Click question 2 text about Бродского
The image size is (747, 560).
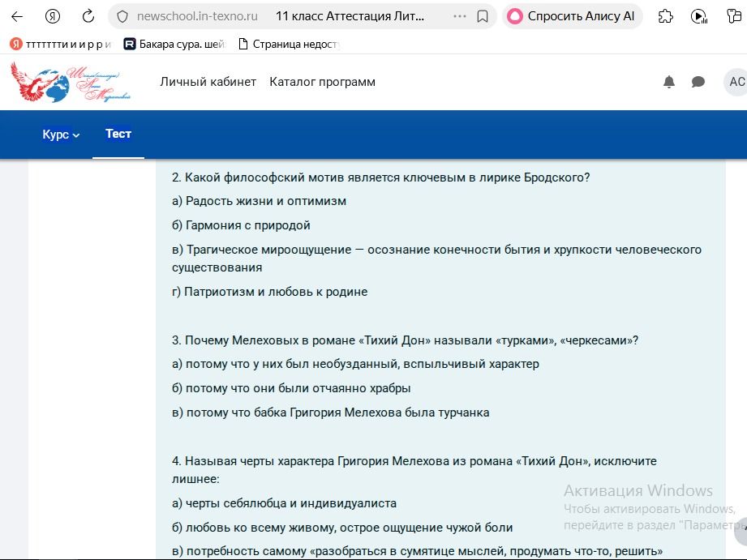[x=380, y=177]
